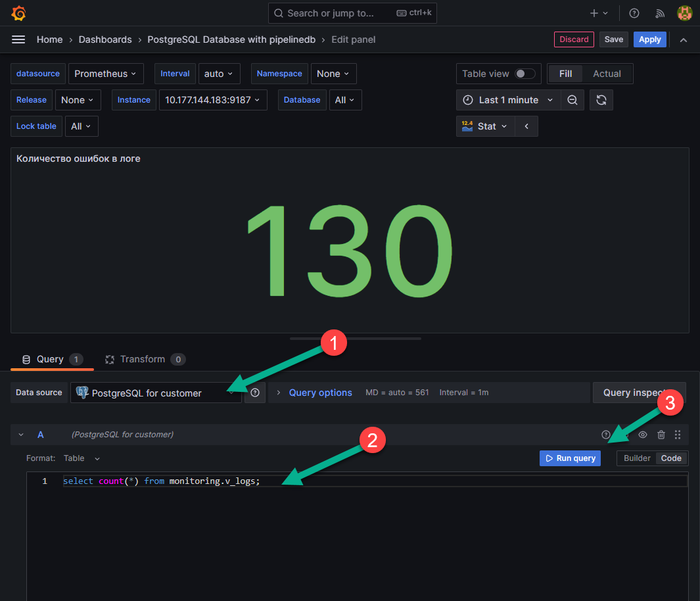Expand the Stat visualization picker

485,126
